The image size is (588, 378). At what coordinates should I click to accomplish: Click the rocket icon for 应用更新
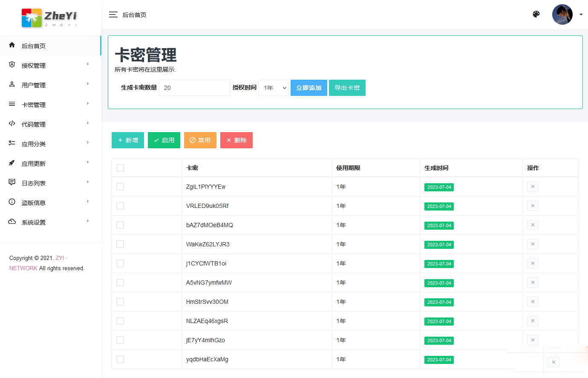(x=12, y=163)
